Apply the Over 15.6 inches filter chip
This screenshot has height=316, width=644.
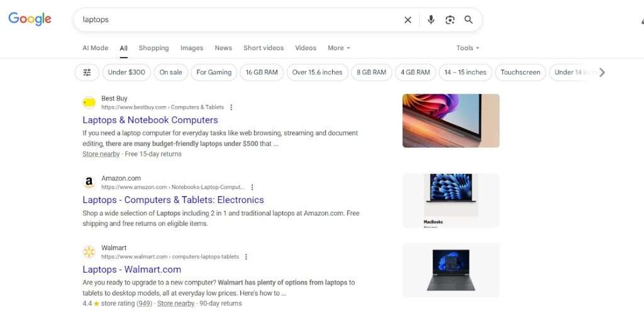317,73
